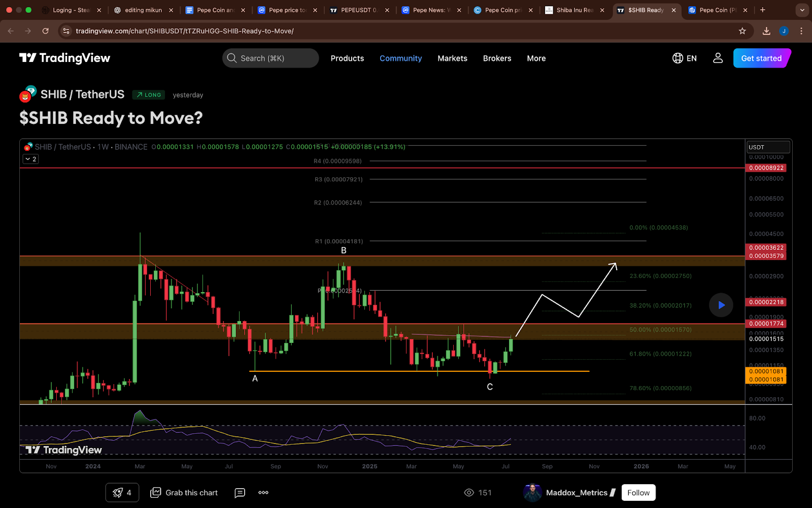Open the More menu
This screenshot has height=508, width=812.
536,58
